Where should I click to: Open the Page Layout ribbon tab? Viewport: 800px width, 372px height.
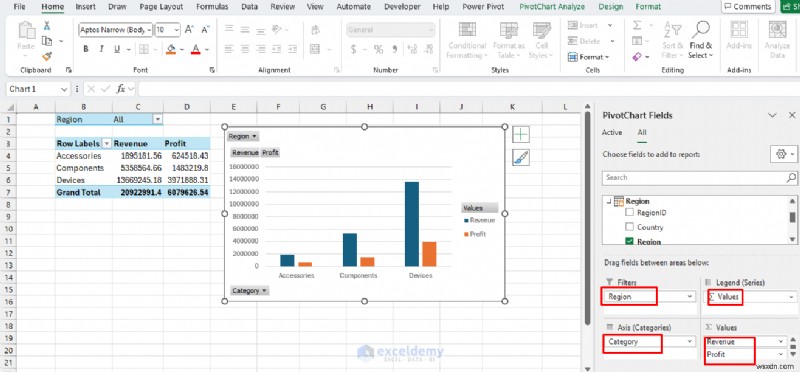pyautogui.click(x=161, y=7)
